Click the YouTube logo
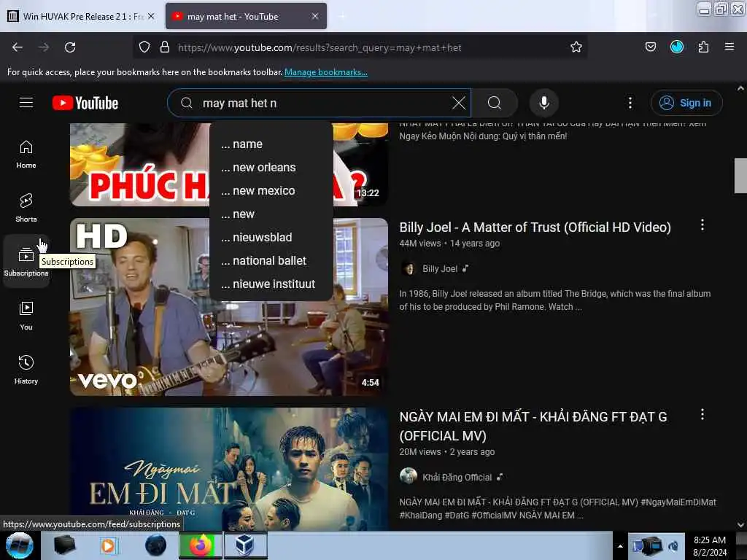747x560 pixels. [x=85, y=103]
